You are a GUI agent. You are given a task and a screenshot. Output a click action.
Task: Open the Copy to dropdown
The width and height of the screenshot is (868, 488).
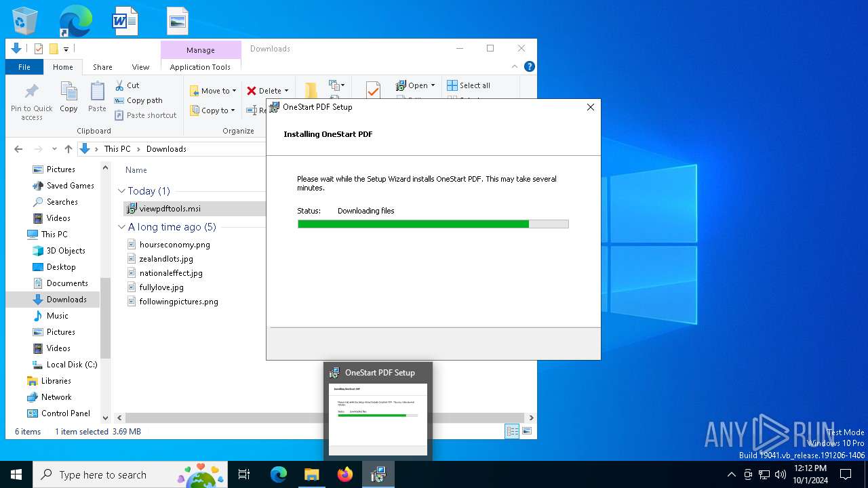pos(212,110)
